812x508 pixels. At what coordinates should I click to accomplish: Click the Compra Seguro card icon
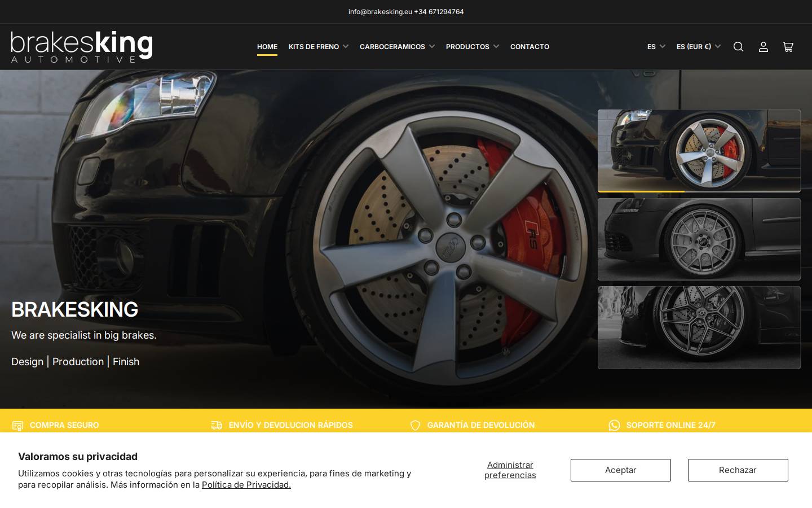tap(17, 426)
